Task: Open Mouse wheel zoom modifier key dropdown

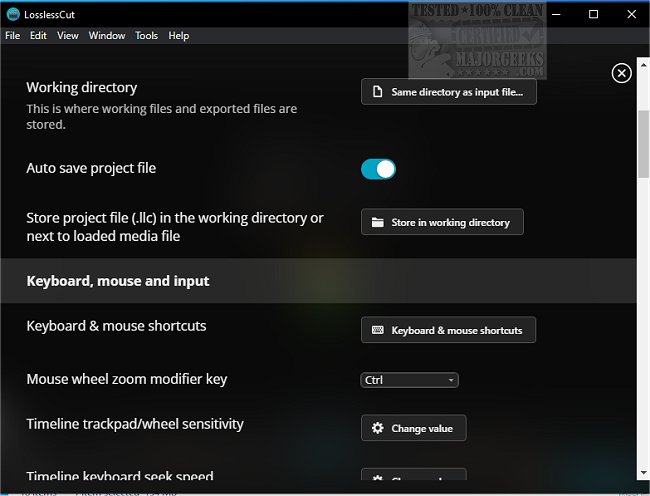Action: tap(409, 380)
